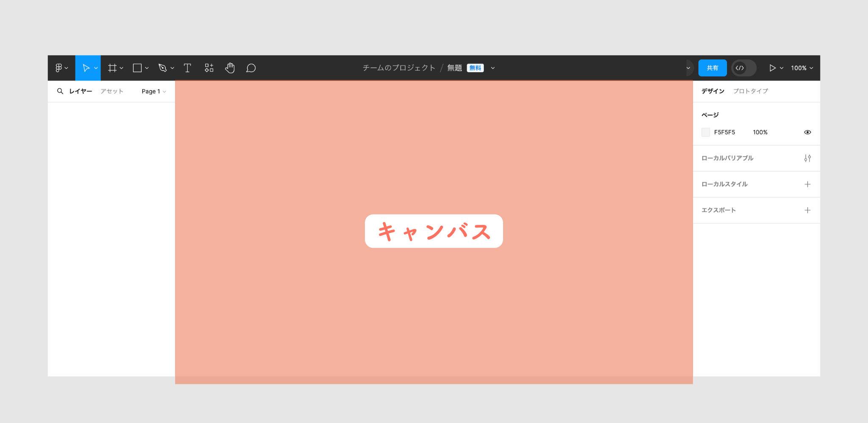Switch to the プロトタイプ tab
The height and width of the screenshot is (423, 868).
(750, 91)
